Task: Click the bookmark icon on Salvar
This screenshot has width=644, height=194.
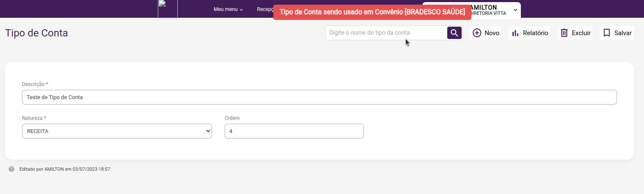Action: coord(606,33)
